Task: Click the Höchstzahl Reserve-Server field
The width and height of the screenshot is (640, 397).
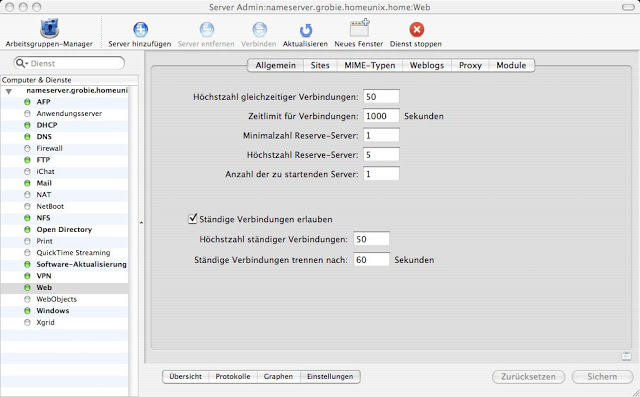Action: (381, 155)
